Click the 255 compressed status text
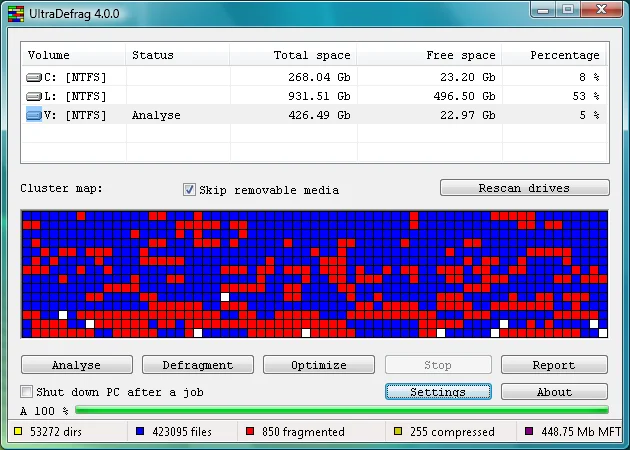This screenshot has width=630, height=450. coord(452,432)
